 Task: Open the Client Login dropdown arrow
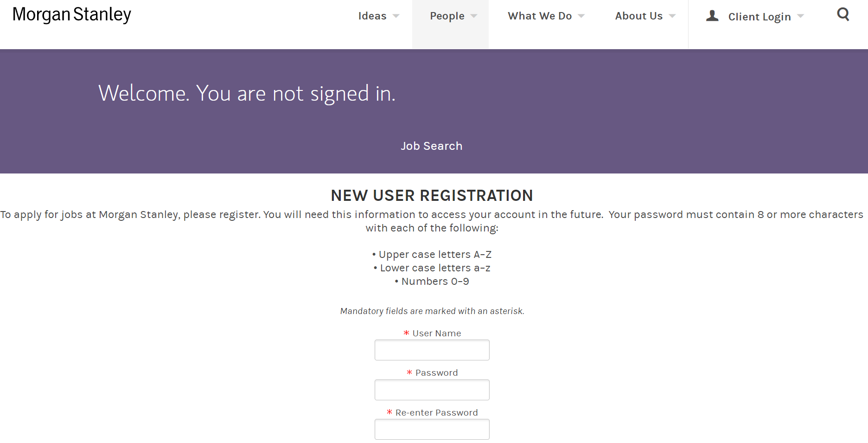coord(800,16)
